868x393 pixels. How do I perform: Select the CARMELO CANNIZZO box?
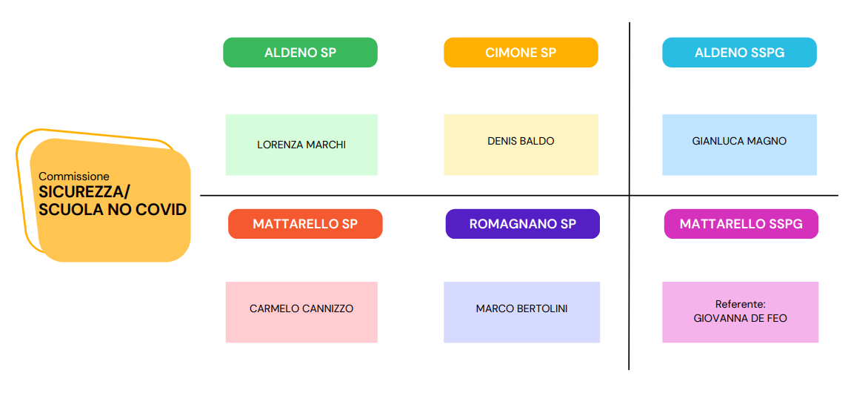pyautogui.click(x=301, y=312)
